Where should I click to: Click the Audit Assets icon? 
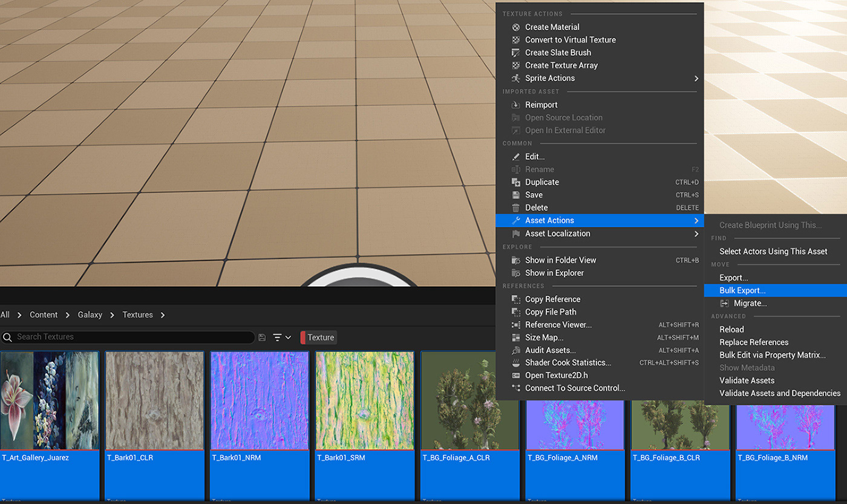pos(516,350)
